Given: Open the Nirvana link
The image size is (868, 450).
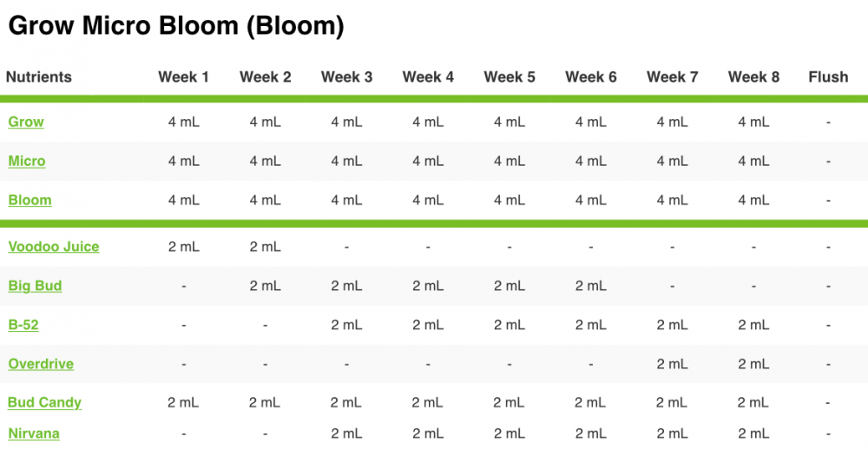Looking at the screenshot, I should tap(34, 433).
